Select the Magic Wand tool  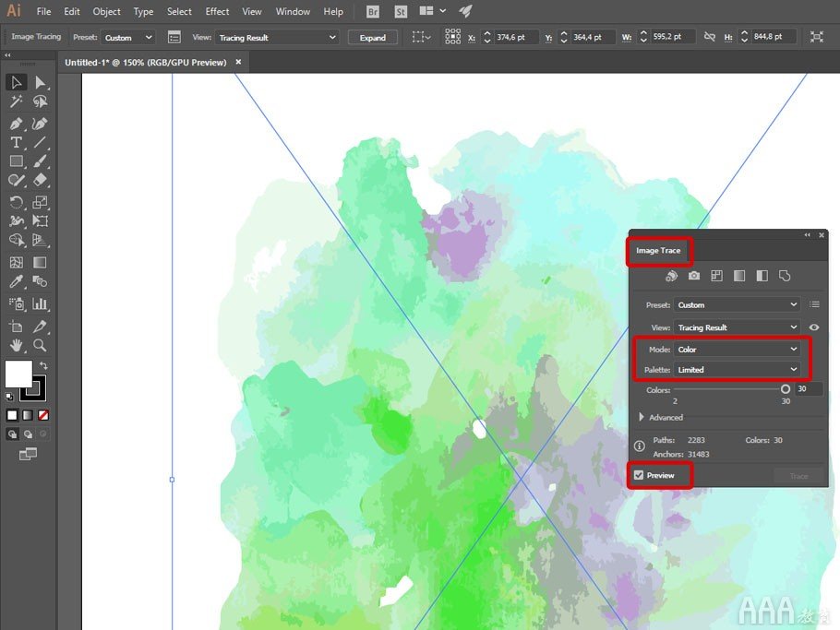tap(16, 101)
